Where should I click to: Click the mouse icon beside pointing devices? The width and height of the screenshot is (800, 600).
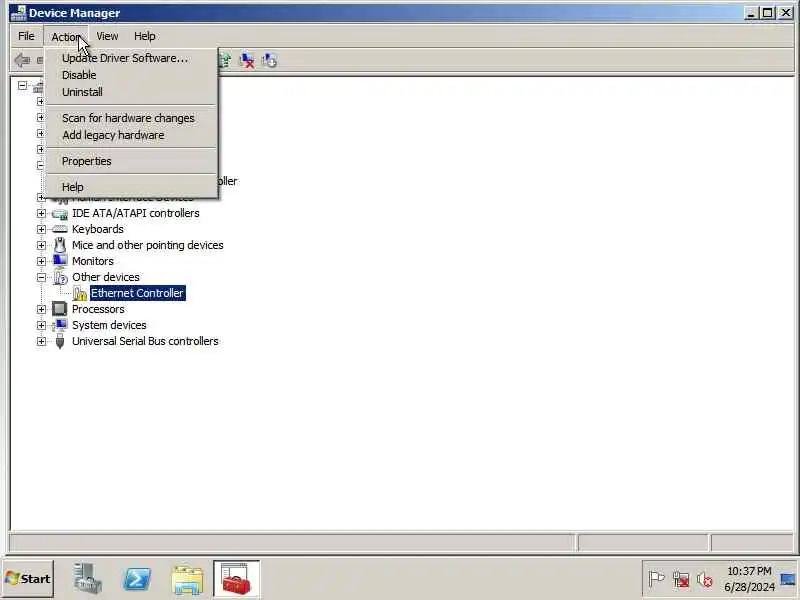pyautogui.click(x=60, y=245)
